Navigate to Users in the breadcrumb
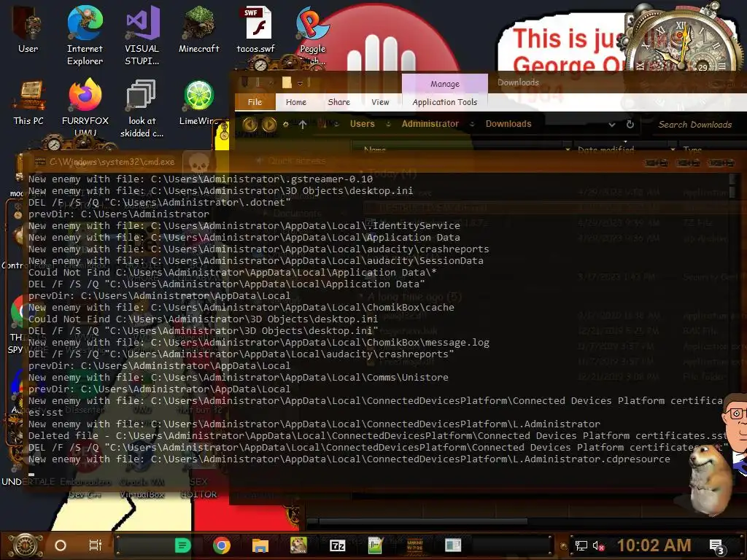The image size is (747, 560). tap(362, 124)
